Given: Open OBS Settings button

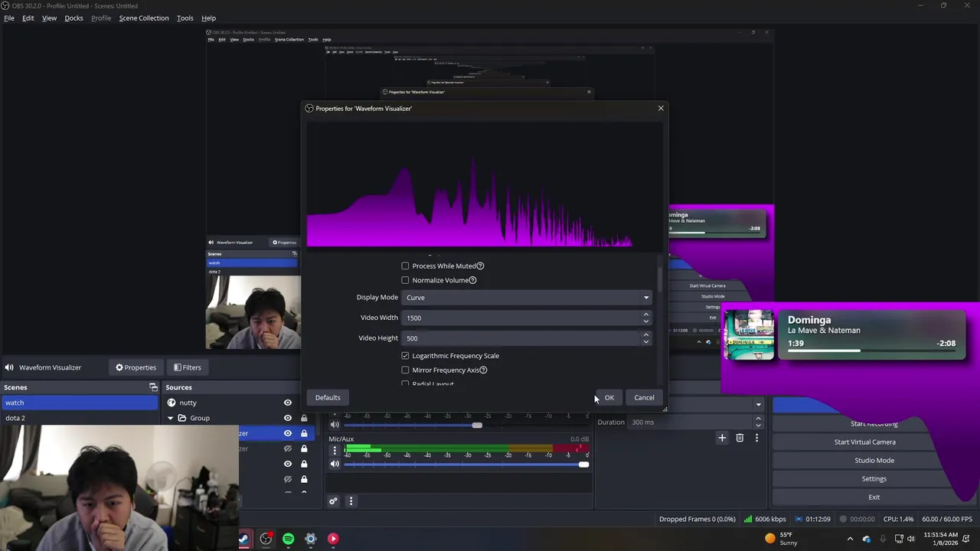Looking at the screenshot, I should point(874,479).
